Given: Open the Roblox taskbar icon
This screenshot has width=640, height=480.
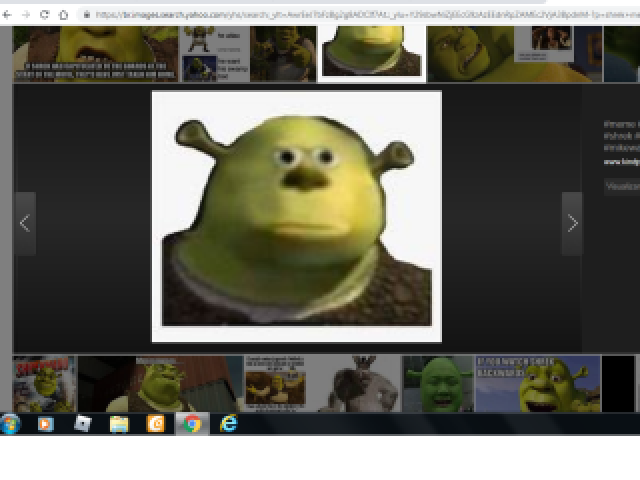Looking at the screenshot, I should click(x=82, y=424).
